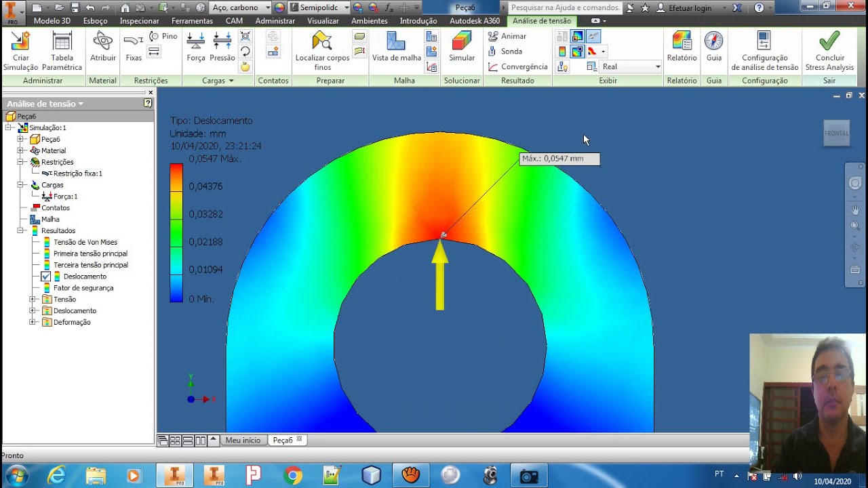Open file explorer from taskbar
Viewport: 868px width, 488px height.
tap(96, 476)
